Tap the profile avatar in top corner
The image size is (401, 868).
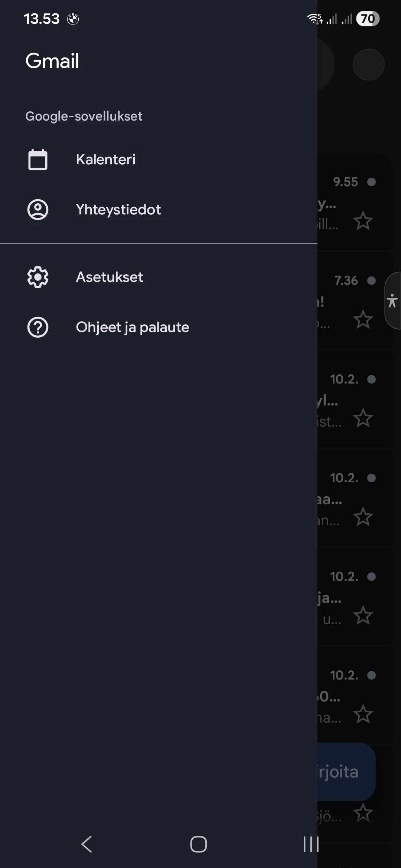coord(368,65)
